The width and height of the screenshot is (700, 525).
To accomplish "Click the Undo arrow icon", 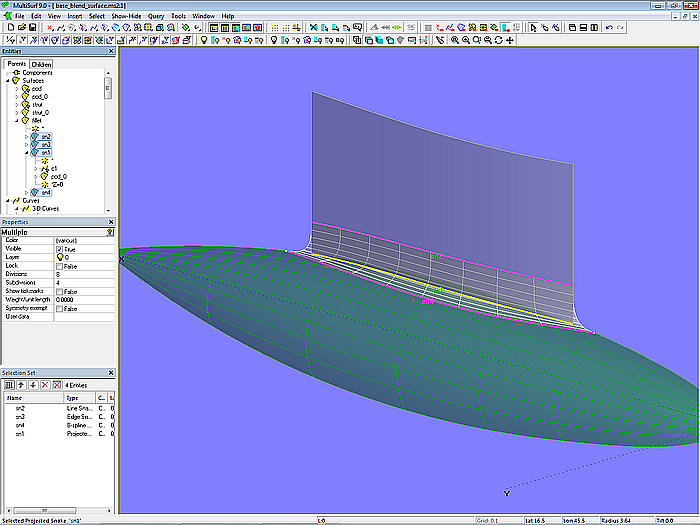I will tap(609, 28).
